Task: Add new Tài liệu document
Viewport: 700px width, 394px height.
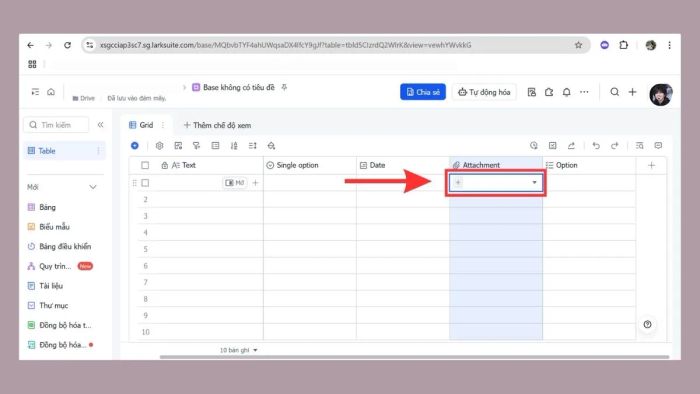Action: tap(50, 286)
